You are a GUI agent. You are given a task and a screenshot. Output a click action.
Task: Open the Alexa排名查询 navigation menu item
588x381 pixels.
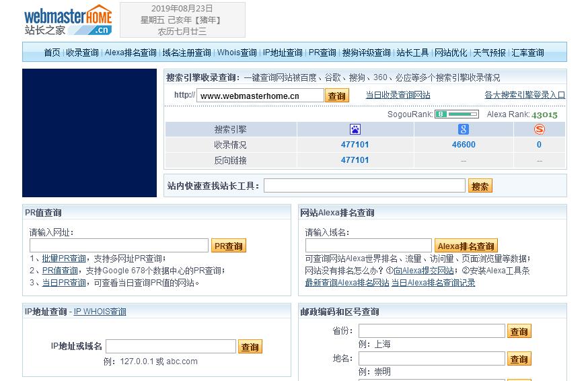(x=131, y=53)
